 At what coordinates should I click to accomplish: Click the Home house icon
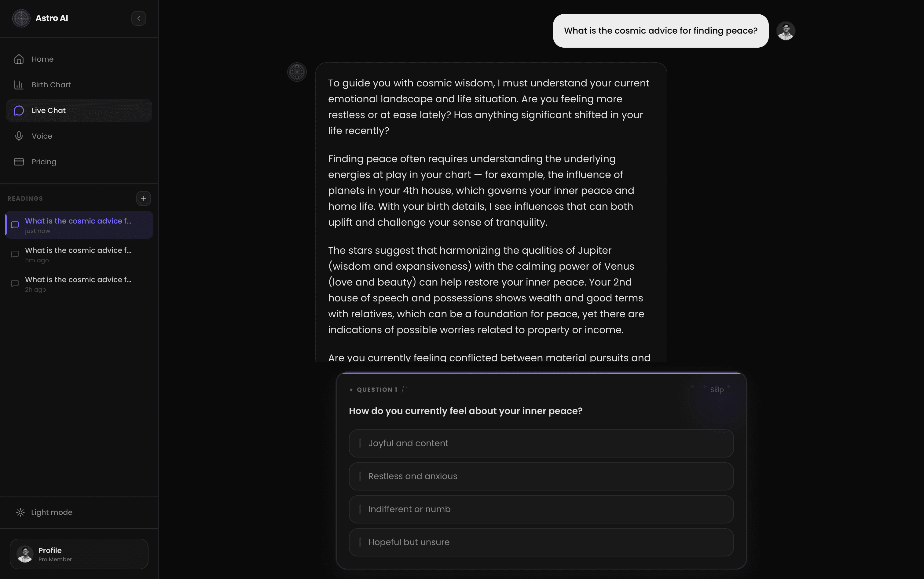coord(19,59)
